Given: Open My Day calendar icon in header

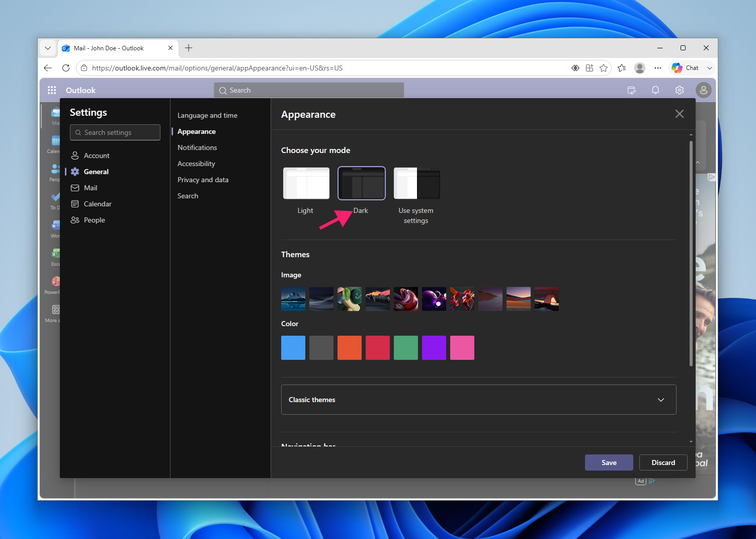Looking at the screenshot, I should (x=632, y=90).
